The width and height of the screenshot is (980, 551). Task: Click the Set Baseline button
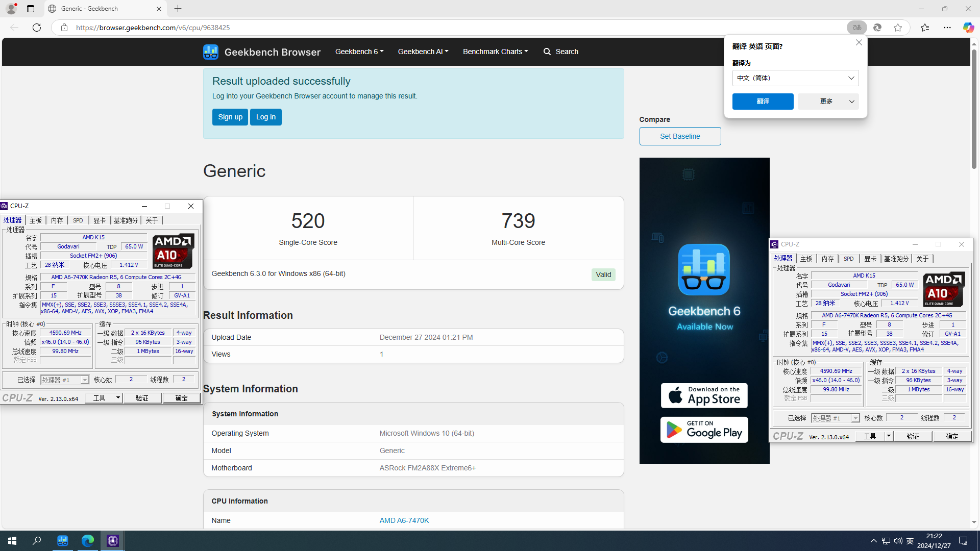coord(680,136)
